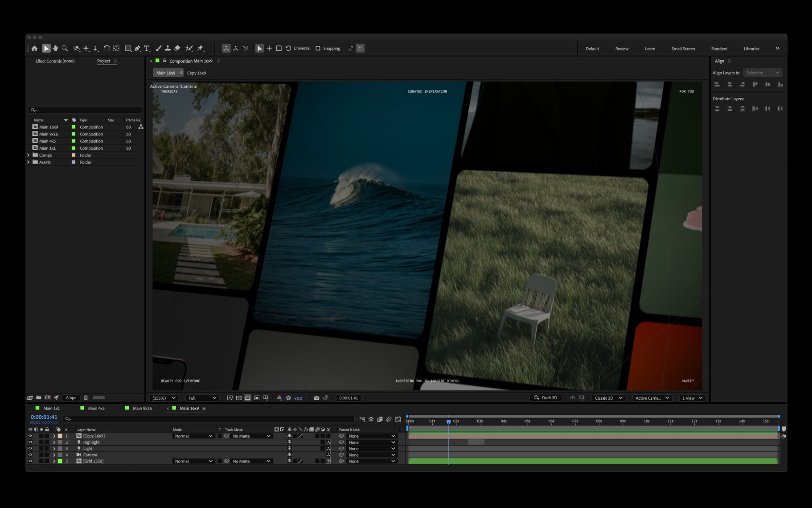The width and height of the screenshot is (812, 508).
Task: Select the Pen tool
Action: (x=137, y=48)
